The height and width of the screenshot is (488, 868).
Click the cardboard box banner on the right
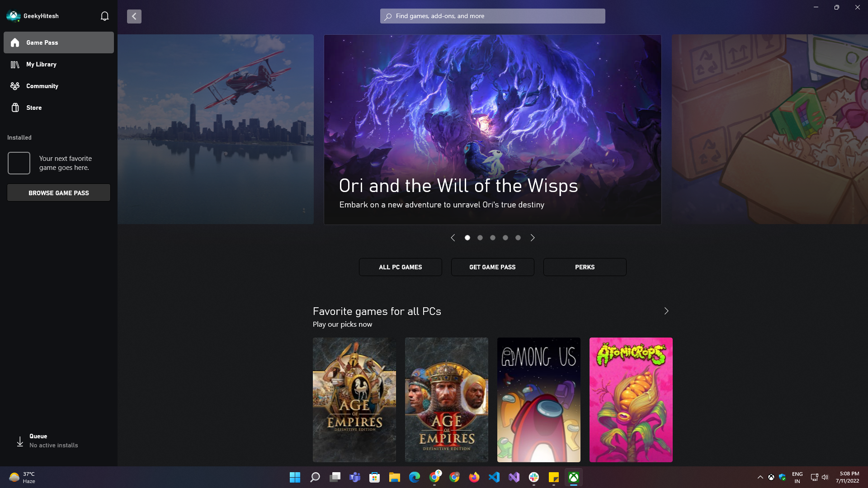pyautogui.click(x=770, y=129)
